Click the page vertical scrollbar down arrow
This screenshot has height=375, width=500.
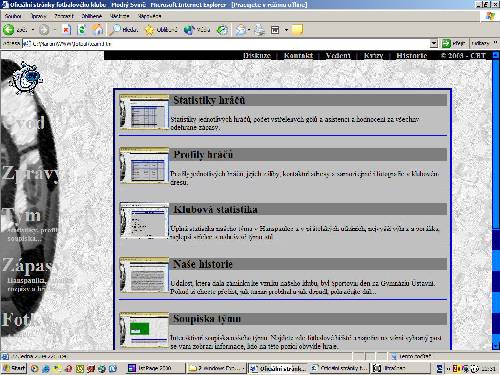click(x=496, y=346)
